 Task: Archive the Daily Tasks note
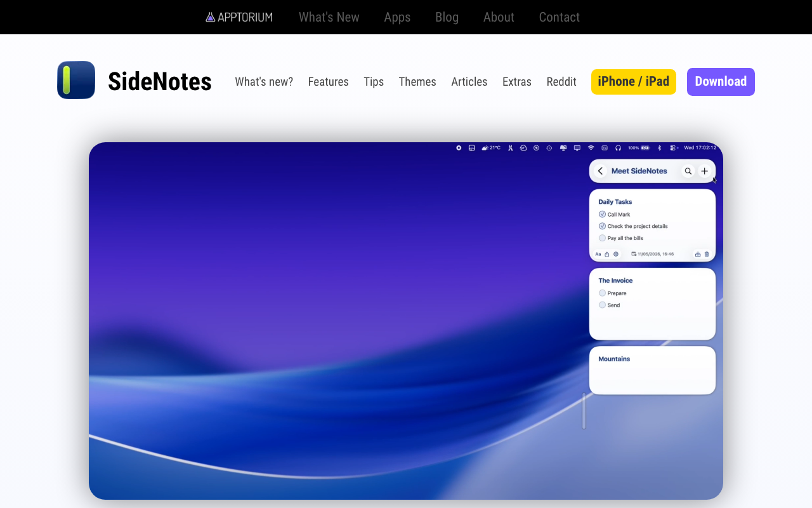point(698,254)
